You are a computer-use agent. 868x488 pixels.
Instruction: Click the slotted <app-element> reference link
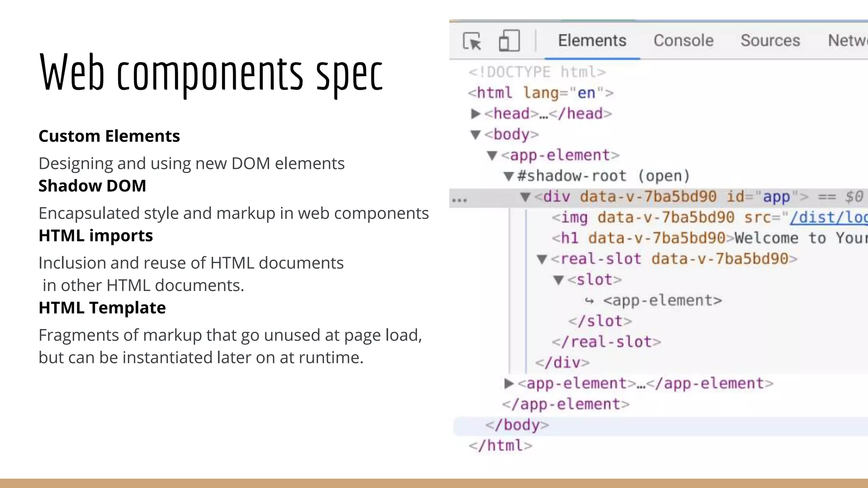point(662,301)
